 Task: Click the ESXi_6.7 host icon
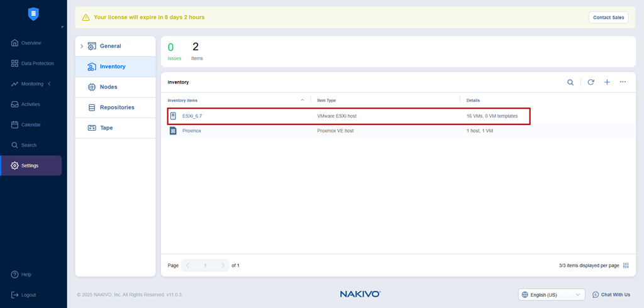(174, 116)
